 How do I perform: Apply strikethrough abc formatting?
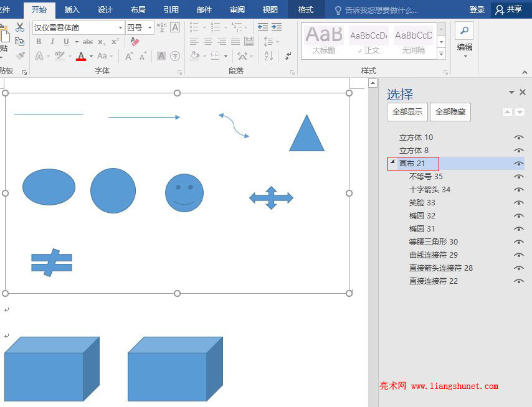click(88, 42)
